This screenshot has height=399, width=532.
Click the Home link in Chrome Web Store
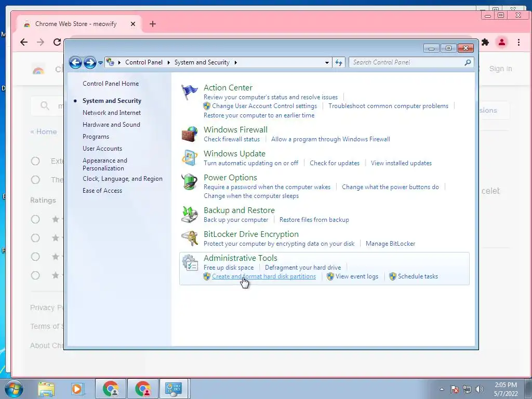click(44, 131)
